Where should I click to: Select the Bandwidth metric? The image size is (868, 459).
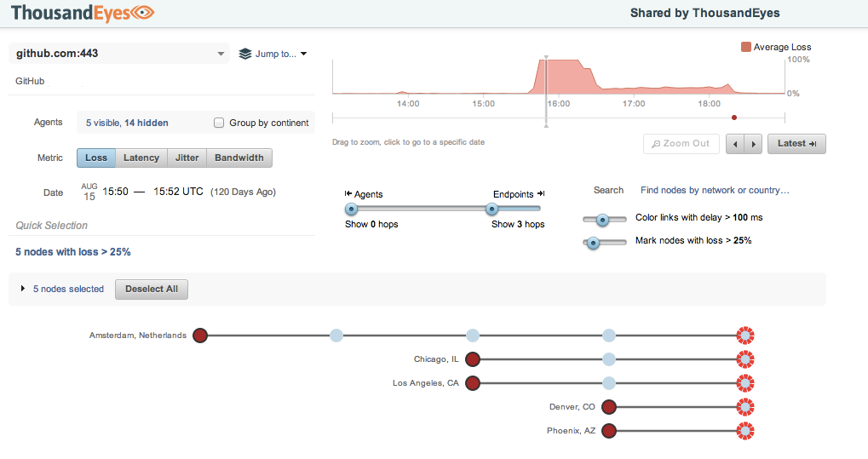click(239, 158)
